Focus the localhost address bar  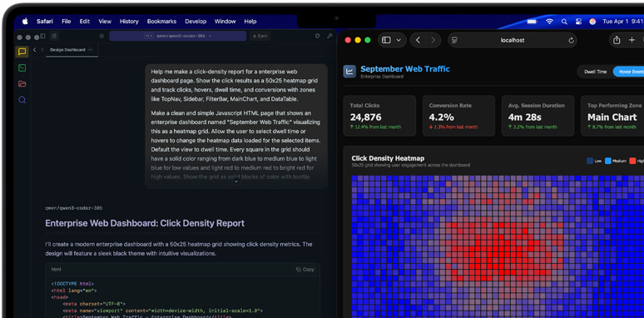point(513,40)
